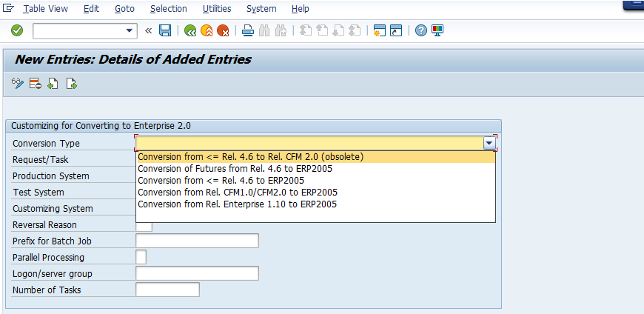Image resolution: width=644 pixels, height=314 pixels.
Task: Select 'Conversion from <= Rel. 4.6 to Rel. CFM 2.0 (obsolete)'
Action: click(315, 157)
